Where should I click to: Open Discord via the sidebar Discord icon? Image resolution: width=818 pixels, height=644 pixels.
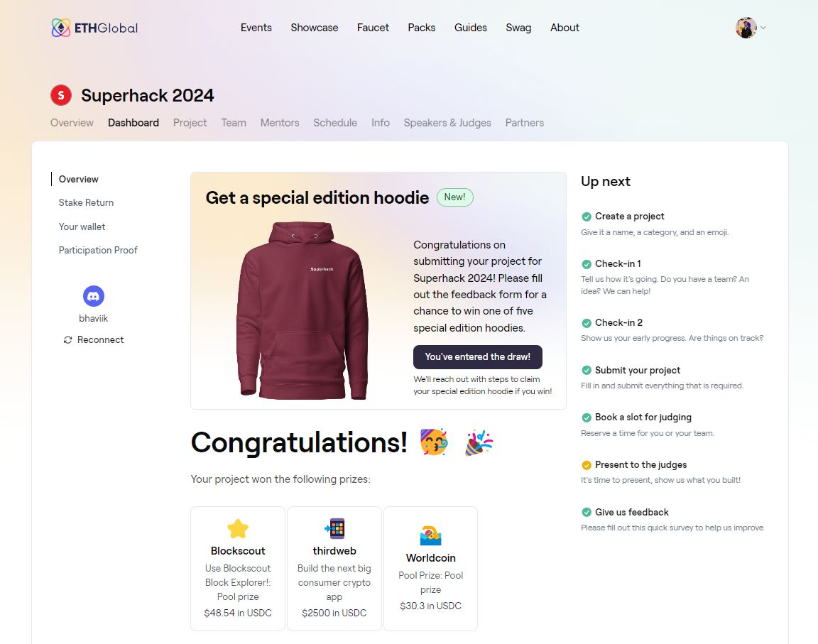(93, 295)
